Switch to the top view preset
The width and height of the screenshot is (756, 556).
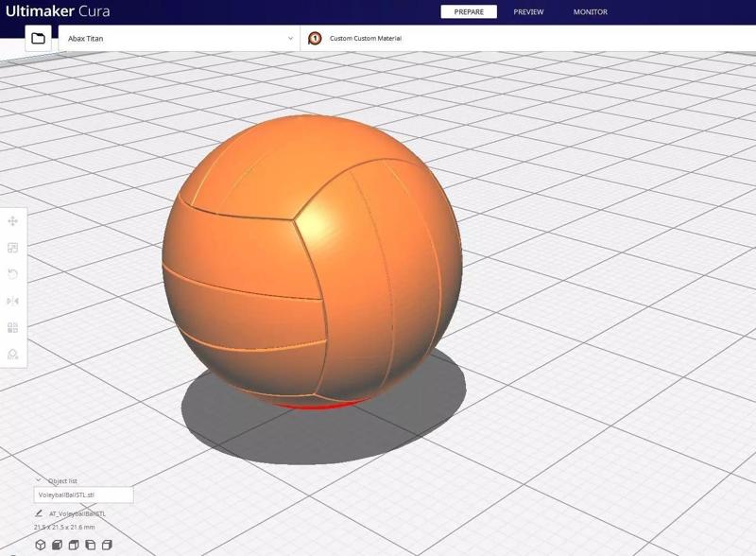pos(74,545)
